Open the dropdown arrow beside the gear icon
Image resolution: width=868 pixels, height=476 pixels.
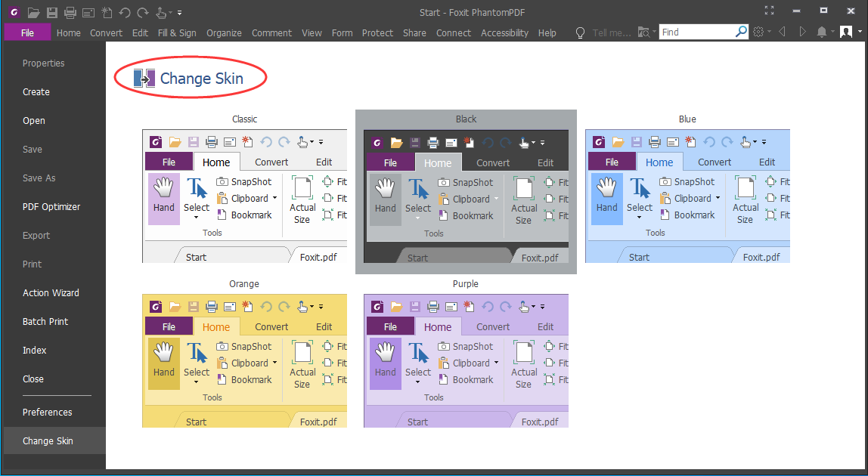pos(770,32)
